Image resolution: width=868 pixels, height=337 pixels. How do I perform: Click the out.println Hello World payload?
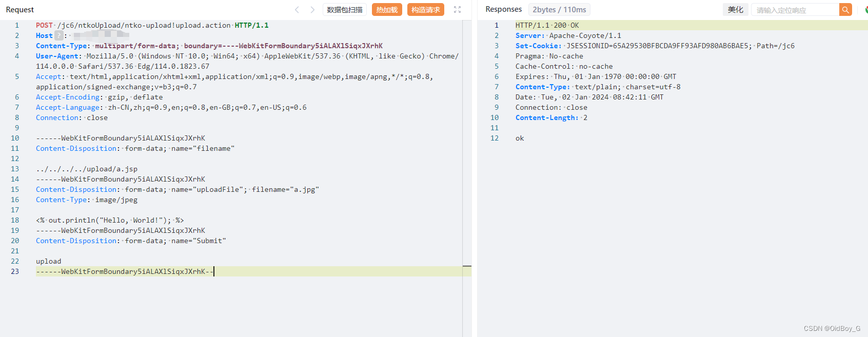click(110, 220)
